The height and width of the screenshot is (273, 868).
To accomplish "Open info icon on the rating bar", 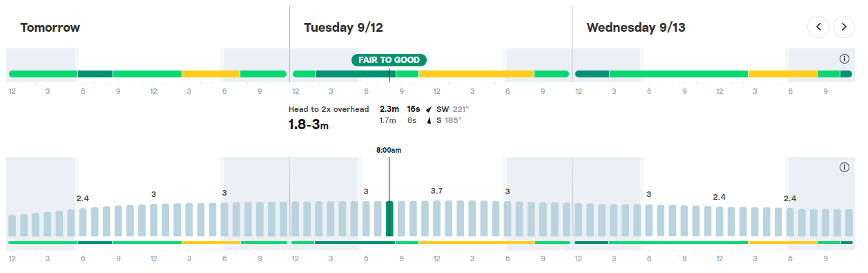I will click(x=844, y=59).
